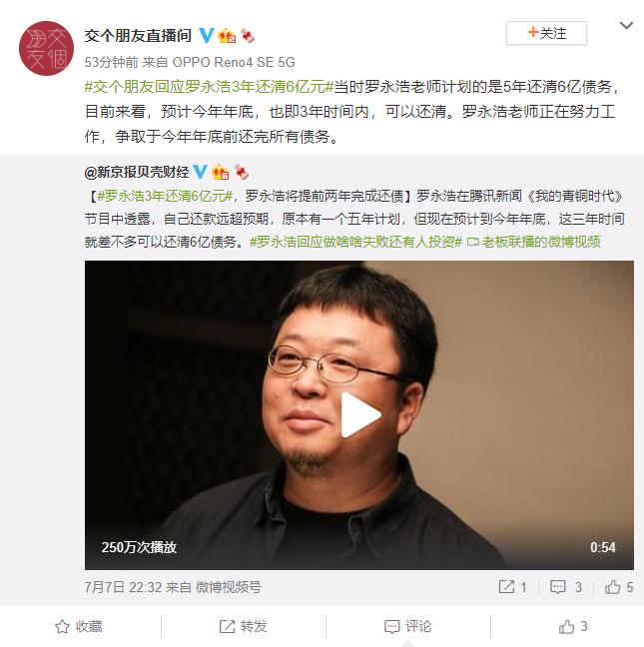This screenshot has width=644, height=647.
Task: Open the @新京报贝壳财经 account link
Action: click(x=137, y=172)
